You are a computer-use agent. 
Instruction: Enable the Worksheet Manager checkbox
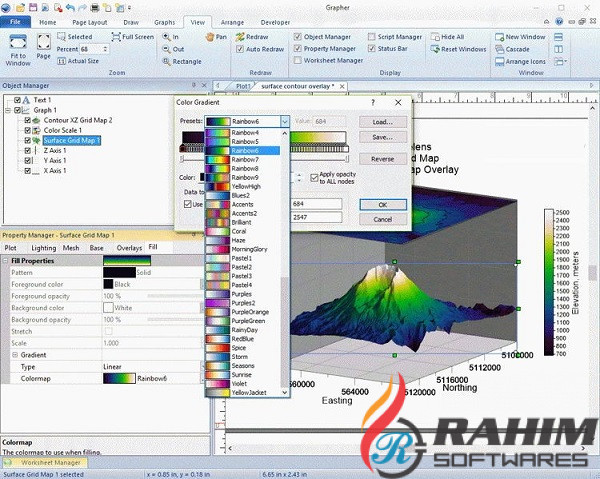coord(297,60)
